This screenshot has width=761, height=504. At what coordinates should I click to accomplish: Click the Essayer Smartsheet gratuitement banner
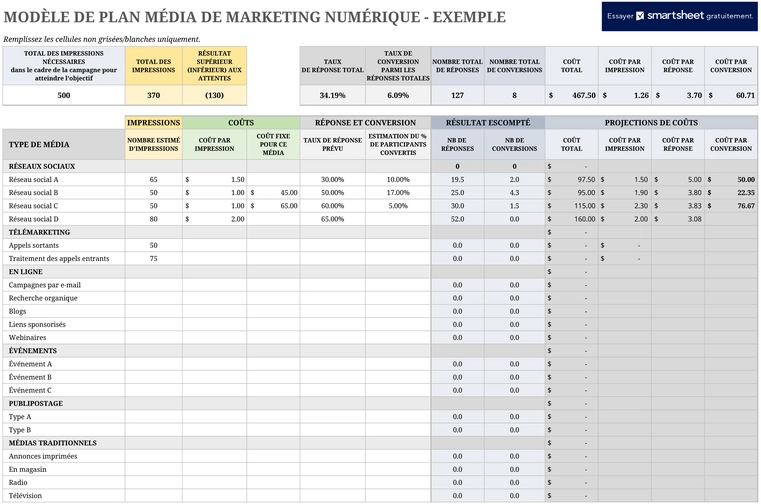pos(679,16)
